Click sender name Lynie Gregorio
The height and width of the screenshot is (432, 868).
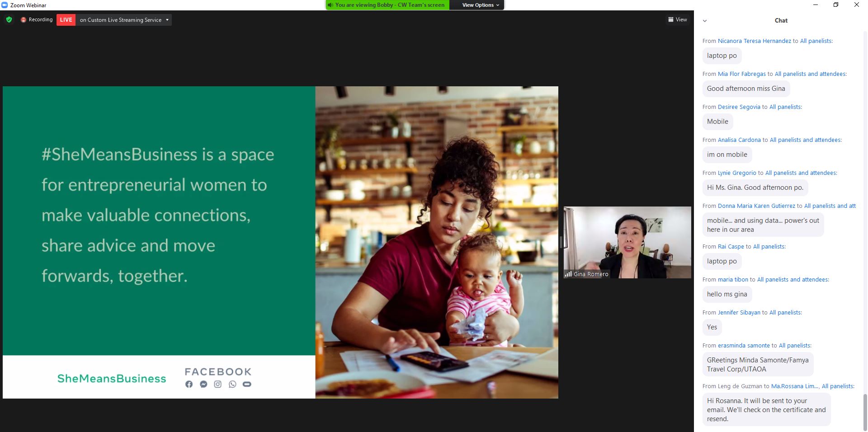(x=737, y=173)
